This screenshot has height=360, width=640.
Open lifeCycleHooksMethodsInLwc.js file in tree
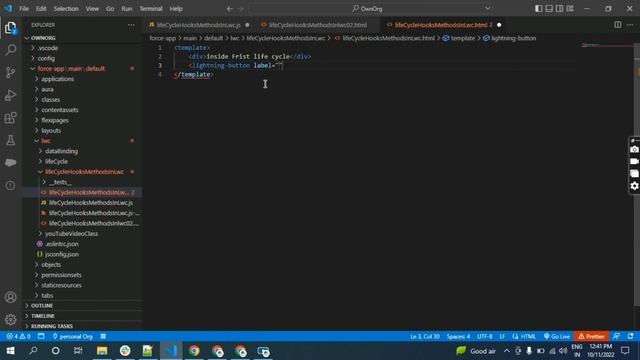coord(82,202)
